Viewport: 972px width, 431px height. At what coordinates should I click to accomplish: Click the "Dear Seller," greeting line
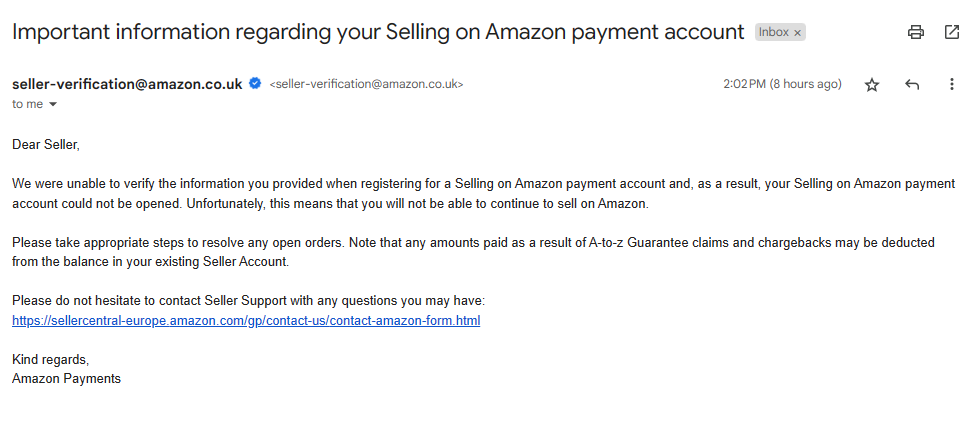click(46, 145)
